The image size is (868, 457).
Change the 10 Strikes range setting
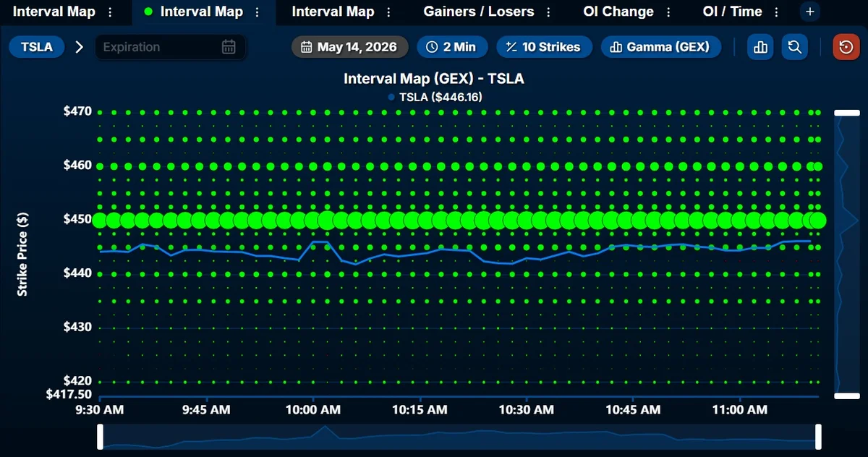coord(544,47)
